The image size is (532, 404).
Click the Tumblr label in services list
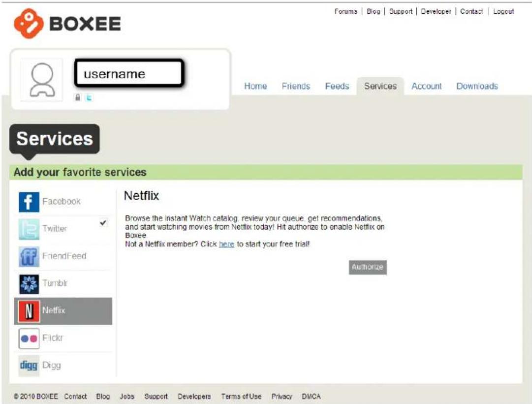tap(55, 283)
